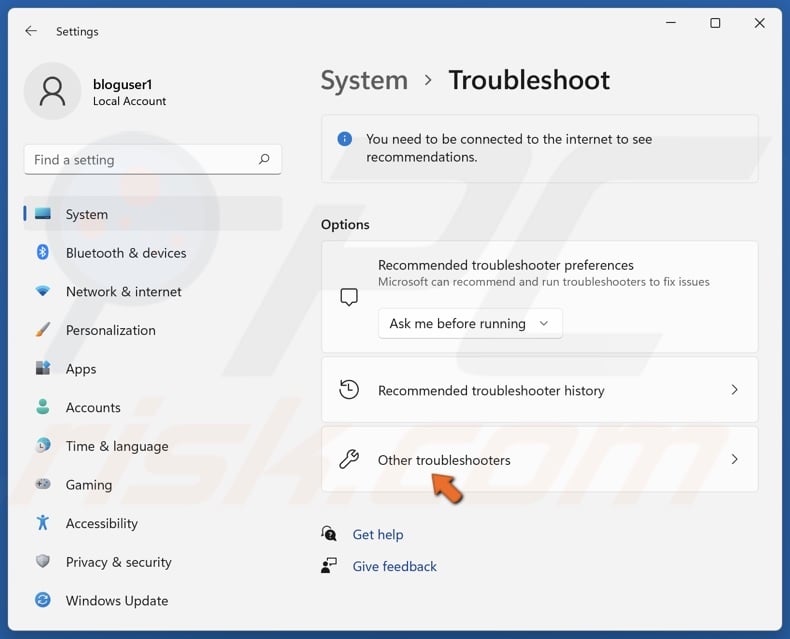Click the Accessibility figure icon
The height and width of the screenshot is (639, 790).
point(43,523)
